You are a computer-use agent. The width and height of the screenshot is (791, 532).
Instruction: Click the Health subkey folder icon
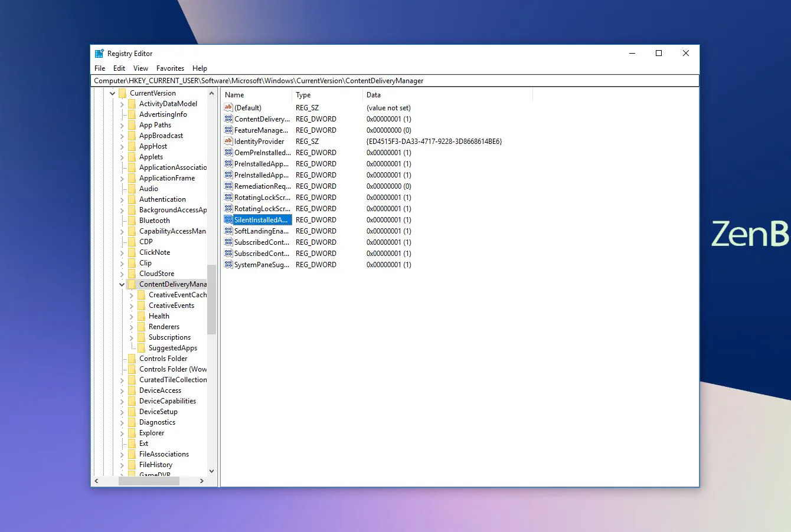point(141,316)
